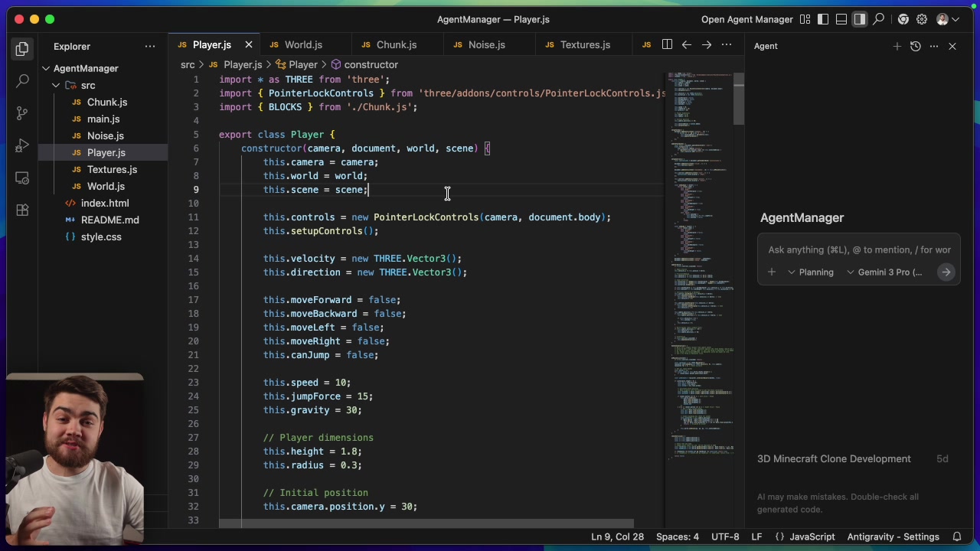Screen dimensions: 980x551
Task: Toggle the bottom panel visibility
Action: pos(841,19)
